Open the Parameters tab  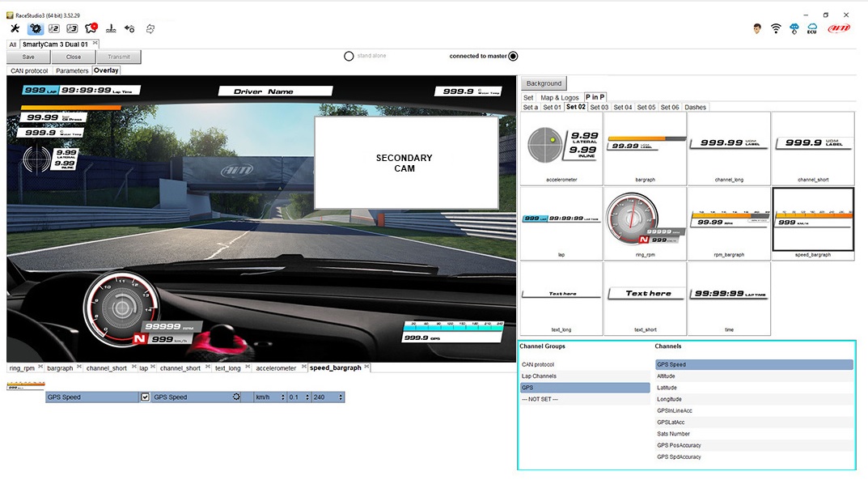72,71
